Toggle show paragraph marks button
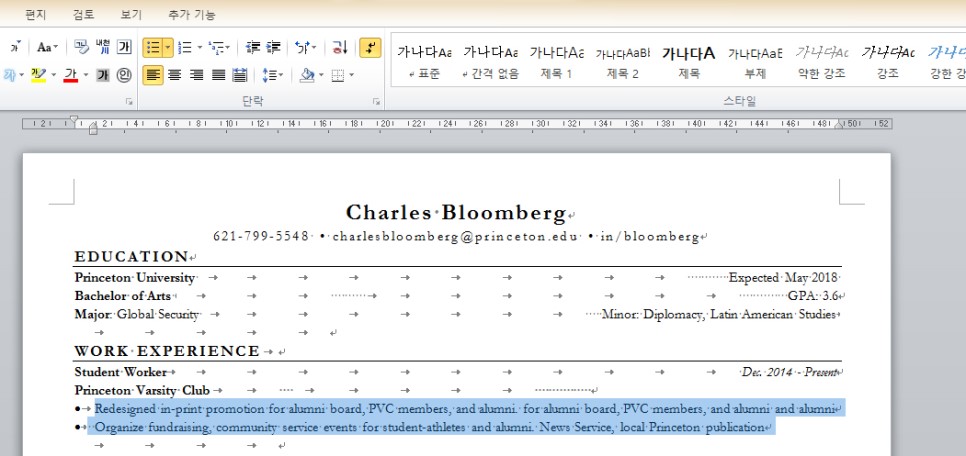This screenshot has height=456, width=966. [370, 47]
